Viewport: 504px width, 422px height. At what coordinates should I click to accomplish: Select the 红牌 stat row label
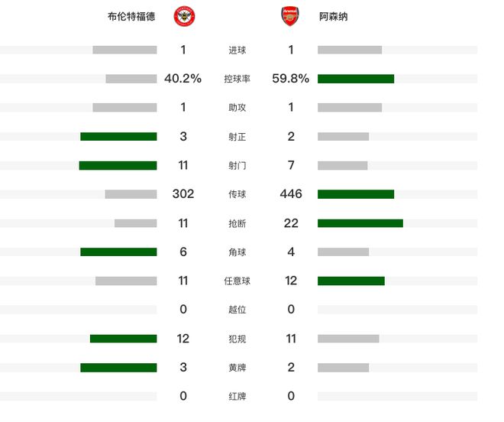click(x=237, y=397)
